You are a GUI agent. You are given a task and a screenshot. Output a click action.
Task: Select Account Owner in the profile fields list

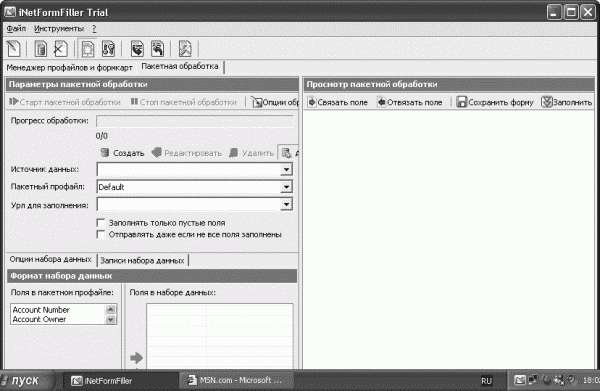point(39,319)
